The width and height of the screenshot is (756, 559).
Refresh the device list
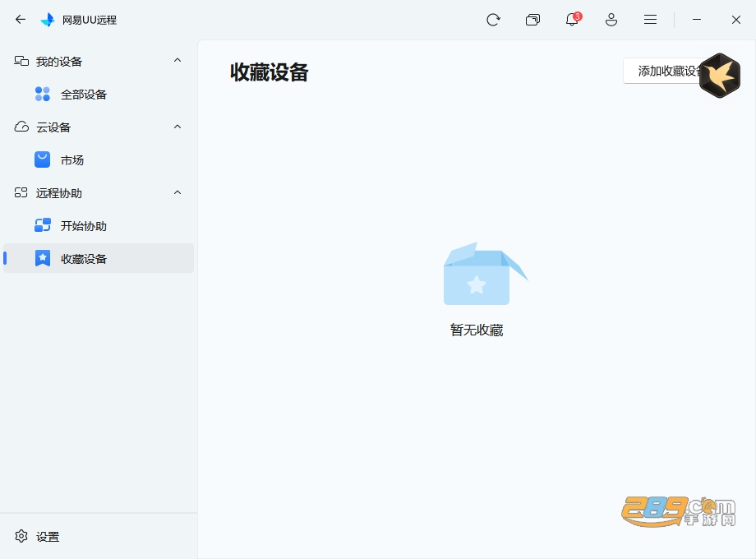(x=493, y=20)
